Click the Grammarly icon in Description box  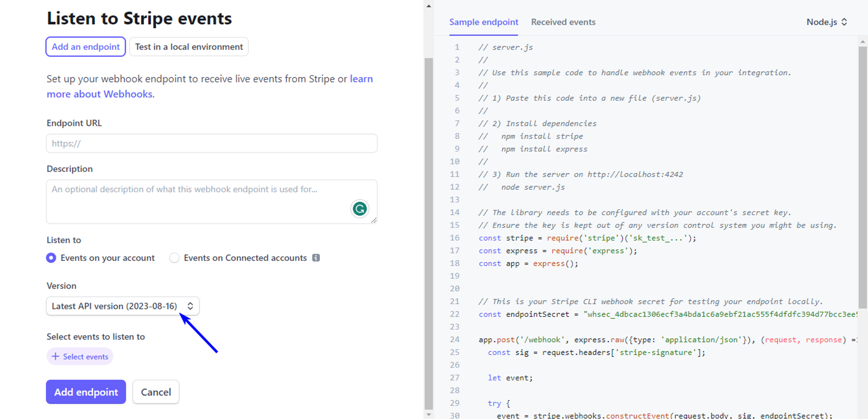pyautogui.click(x=359, y=209)
